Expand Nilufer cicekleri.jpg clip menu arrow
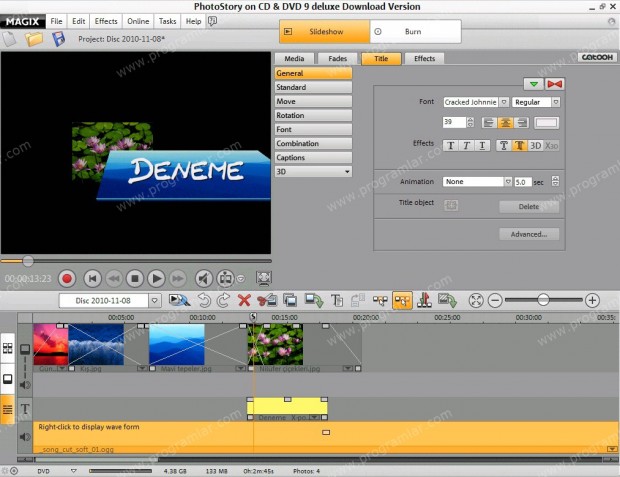 348,368
